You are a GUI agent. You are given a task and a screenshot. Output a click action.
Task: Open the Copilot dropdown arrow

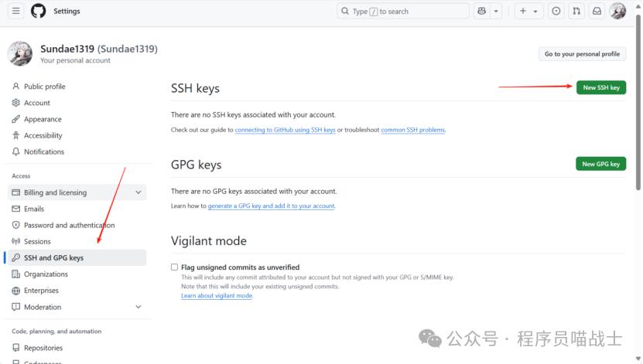(x=496, y=12)
